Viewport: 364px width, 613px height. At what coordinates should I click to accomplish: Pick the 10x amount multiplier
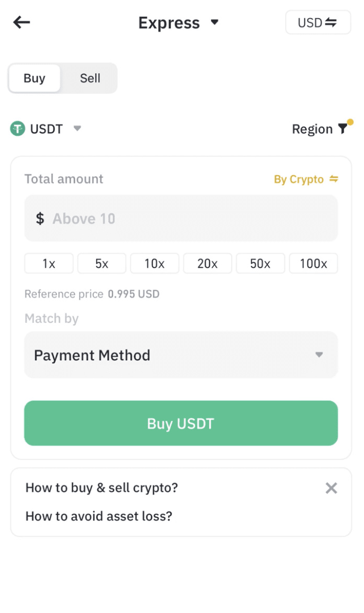(x=155, y=264)
